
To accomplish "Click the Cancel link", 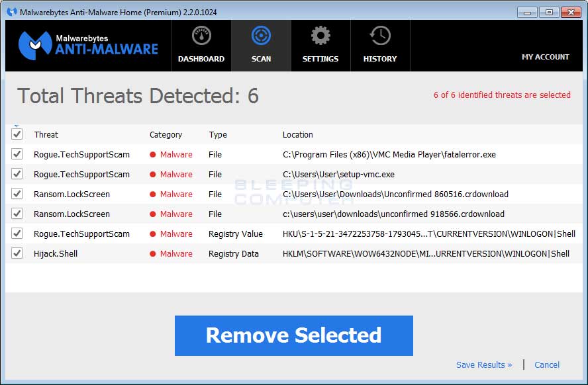I will (547, 364).
